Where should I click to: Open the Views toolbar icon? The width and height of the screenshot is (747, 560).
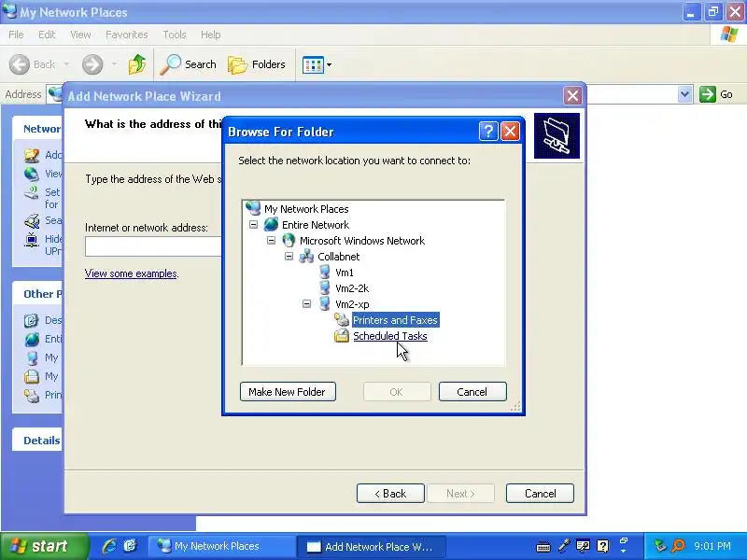point(313,64)
